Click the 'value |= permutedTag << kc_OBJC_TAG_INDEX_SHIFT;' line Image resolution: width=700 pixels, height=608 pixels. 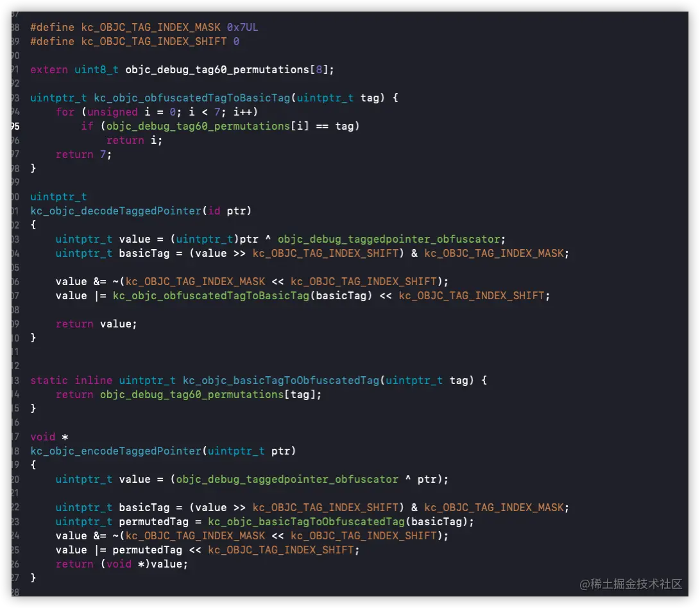pyautogui.click(x=208, y=550)
